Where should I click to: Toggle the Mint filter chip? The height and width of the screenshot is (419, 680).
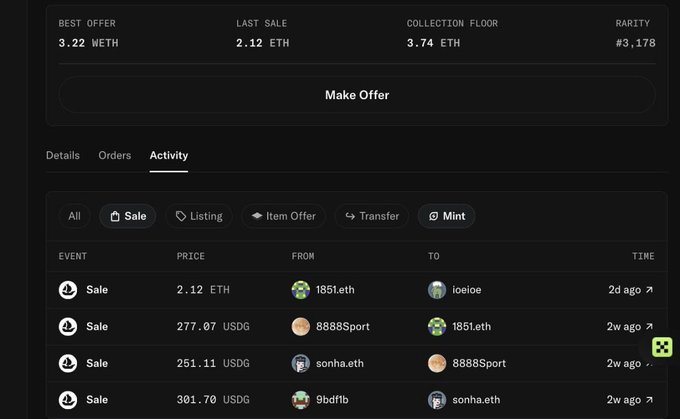coord(447,216)
